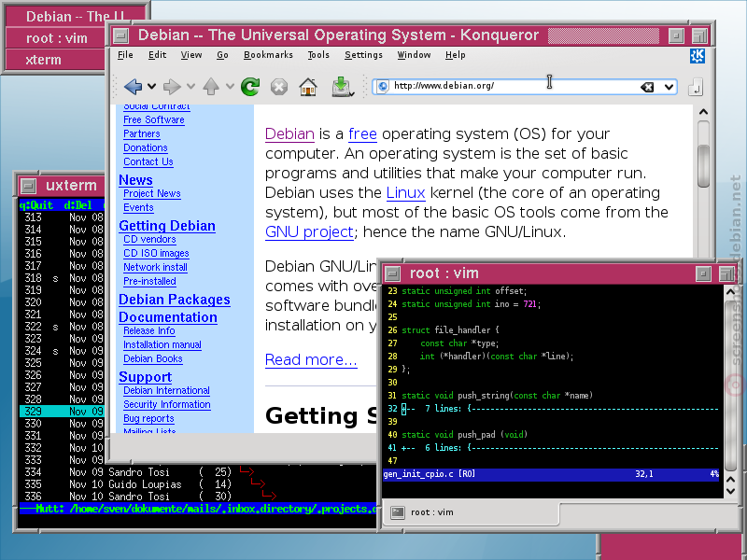Click the Stop loading icon in Konqueror
The width and height of the screenshot is (747, 560).
(x=279, y=87)
